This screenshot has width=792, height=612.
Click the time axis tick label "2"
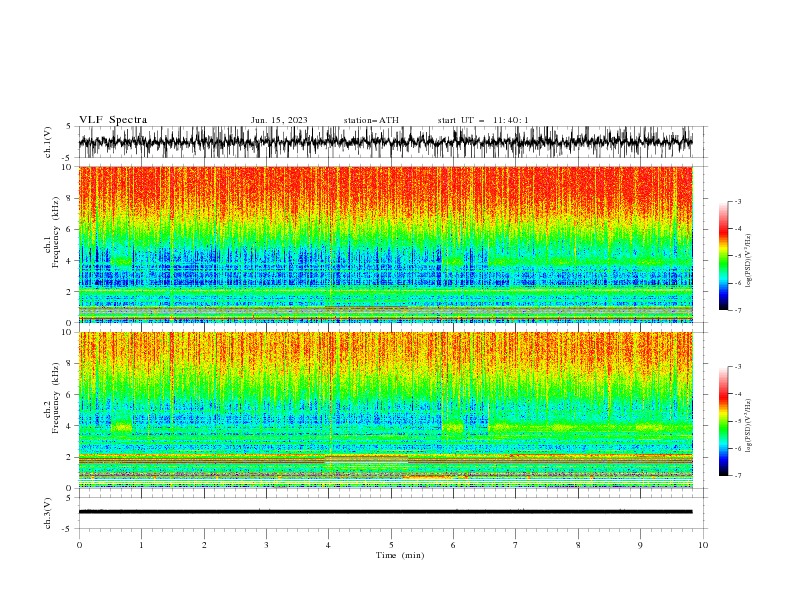[204, 545]
